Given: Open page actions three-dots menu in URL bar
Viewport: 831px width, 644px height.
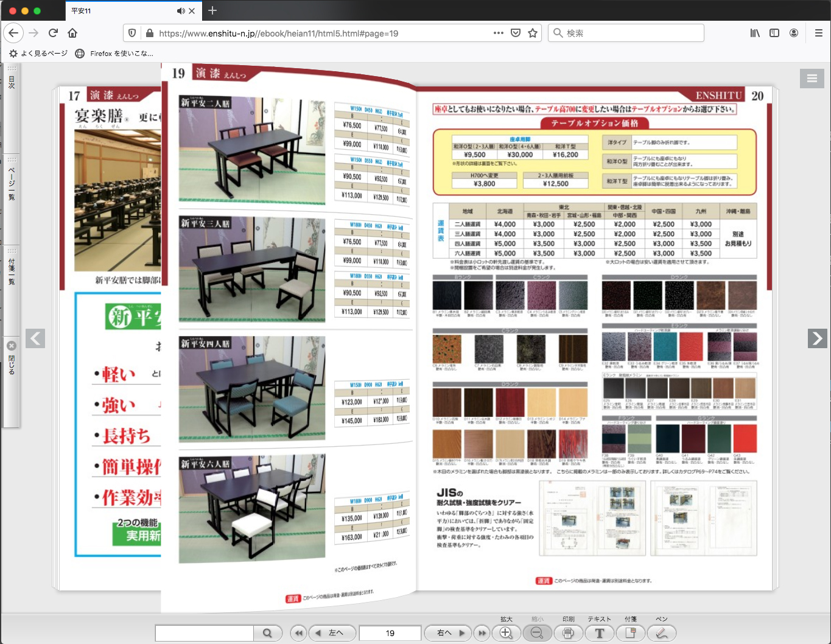Looking at the screenshot, I should 498,33.
